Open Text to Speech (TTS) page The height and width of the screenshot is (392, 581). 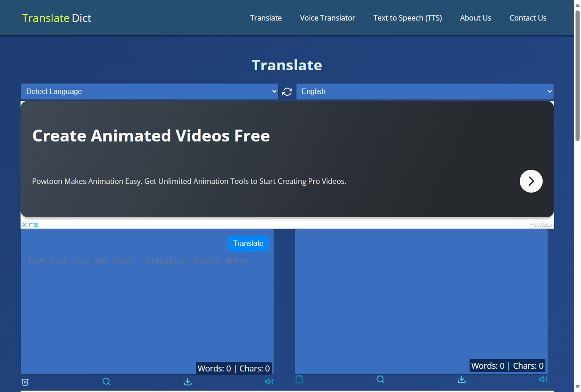tap(407, 18)
